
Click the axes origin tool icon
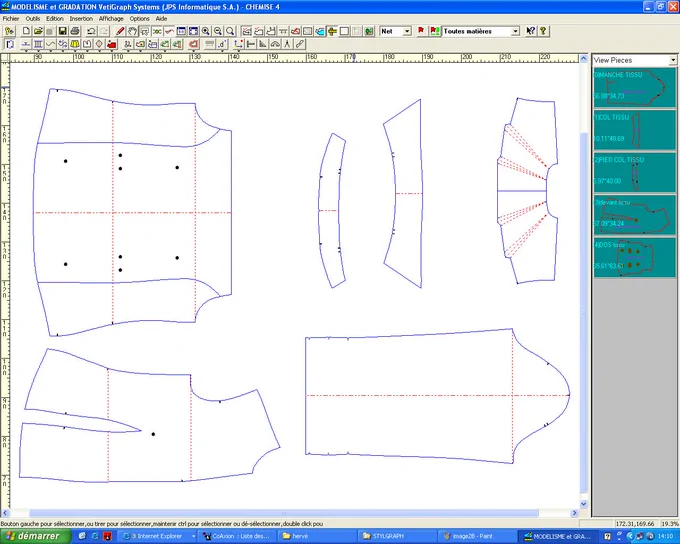[x=238, y=44]
